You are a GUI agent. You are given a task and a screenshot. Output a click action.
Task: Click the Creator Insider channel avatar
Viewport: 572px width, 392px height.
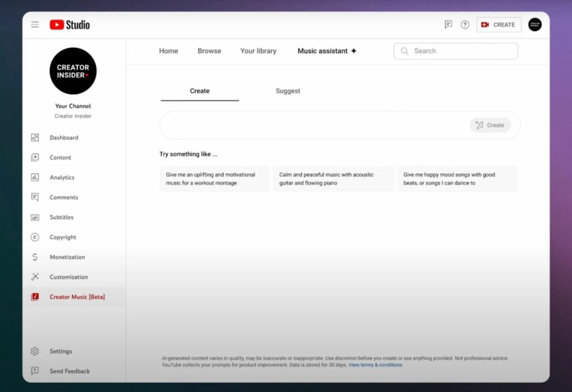73,71
